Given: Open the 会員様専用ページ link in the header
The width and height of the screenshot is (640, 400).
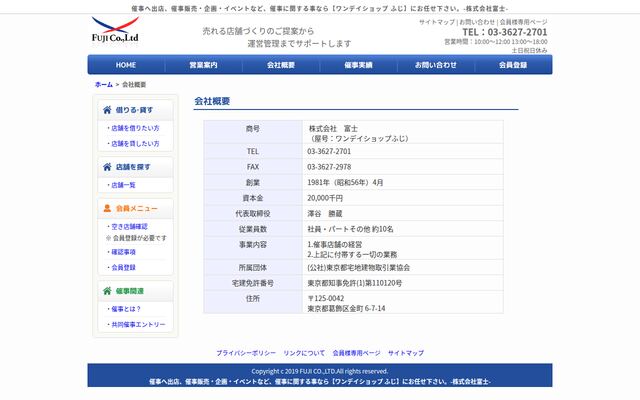Looking at the screenshot, I should [x=523, y=22].
